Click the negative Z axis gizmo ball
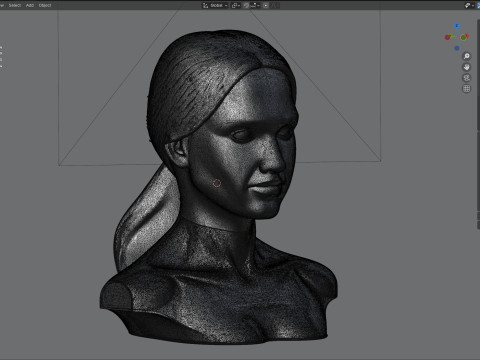 [457, 48]
